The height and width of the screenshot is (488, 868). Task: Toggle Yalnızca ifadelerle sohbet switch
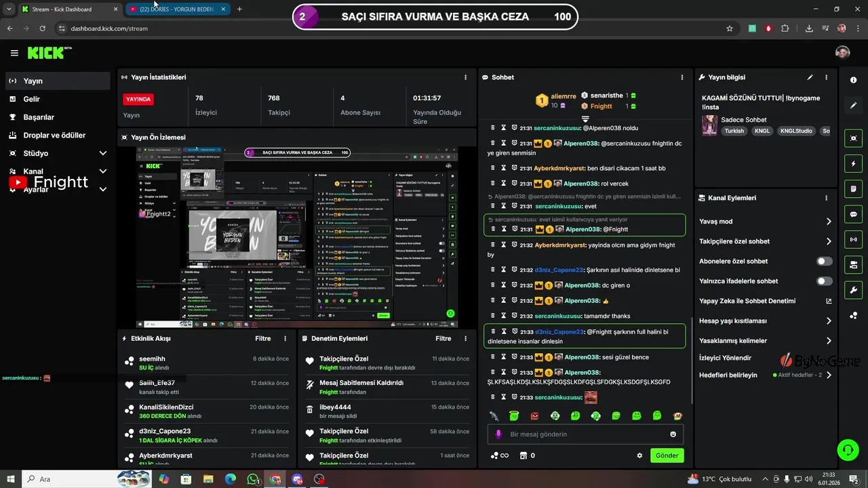824,281
